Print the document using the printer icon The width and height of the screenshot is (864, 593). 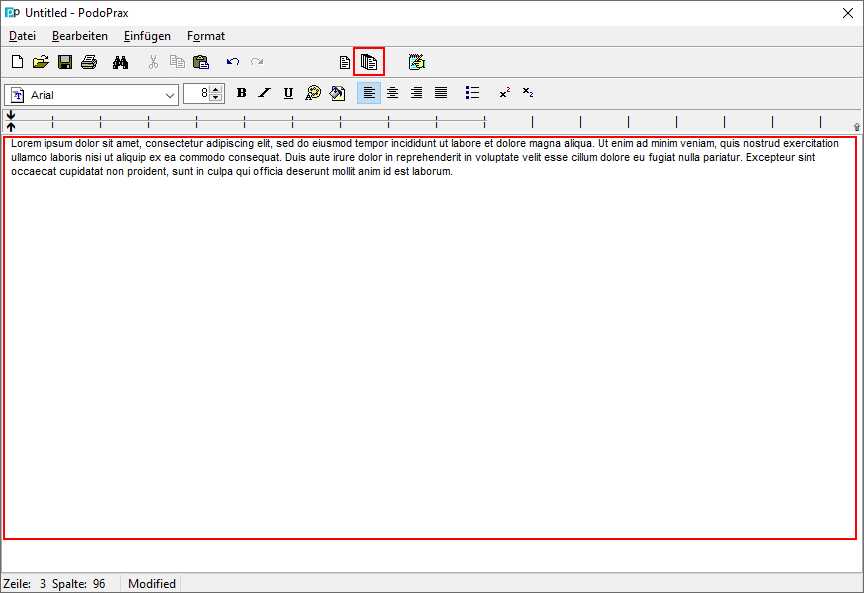point(89,62)
